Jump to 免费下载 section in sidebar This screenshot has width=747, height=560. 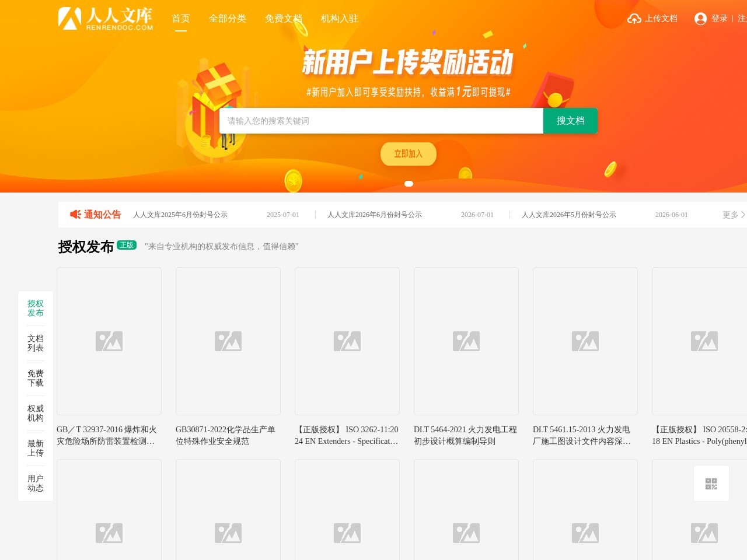coord(36,378)
